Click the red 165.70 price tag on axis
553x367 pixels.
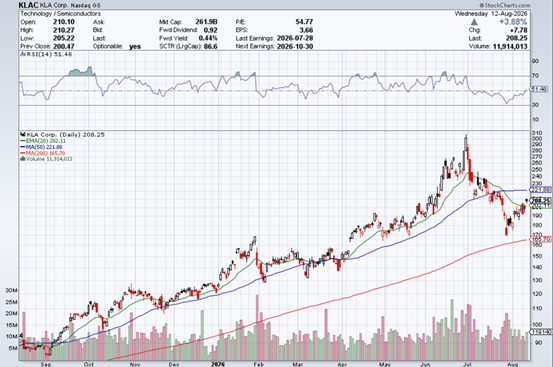click(x=541, y=239)
